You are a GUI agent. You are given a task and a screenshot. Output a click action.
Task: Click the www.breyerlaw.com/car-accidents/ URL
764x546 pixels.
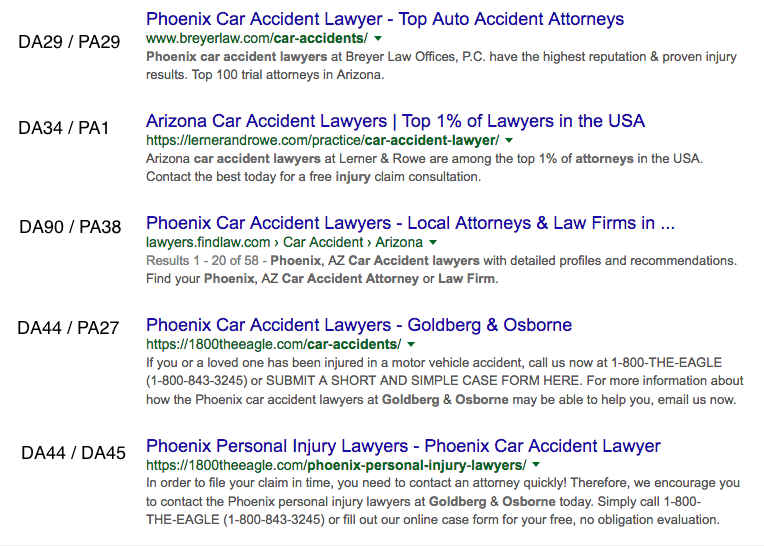coord(257,38)
